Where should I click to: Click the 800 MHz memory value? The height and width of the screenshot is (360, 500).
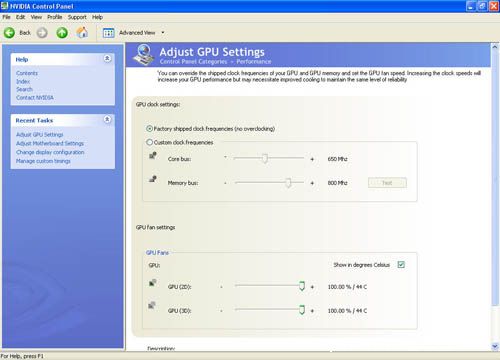[x=337, y=183]
